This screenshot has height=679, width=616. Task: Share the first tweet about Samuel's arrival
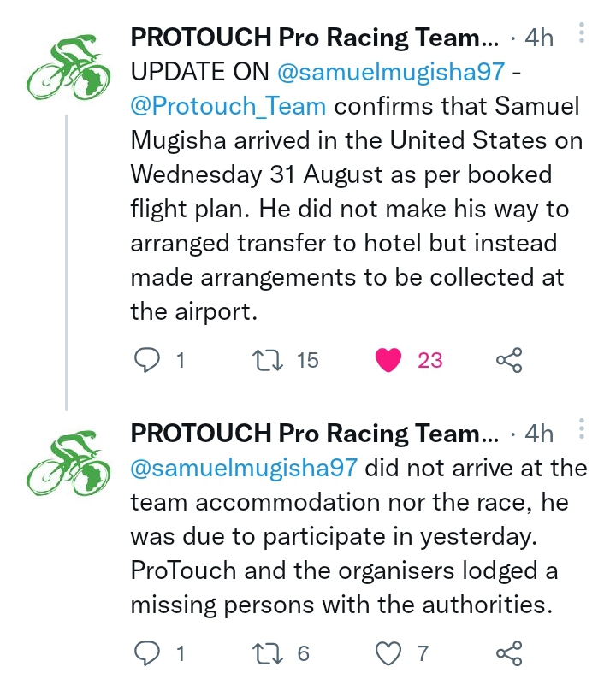tap(509, 360)
